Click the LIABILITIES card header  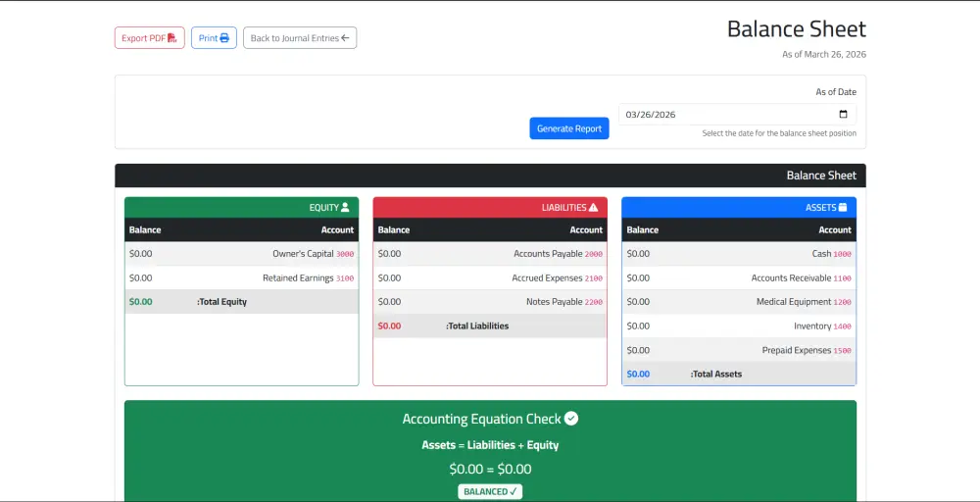pos(490,208)
